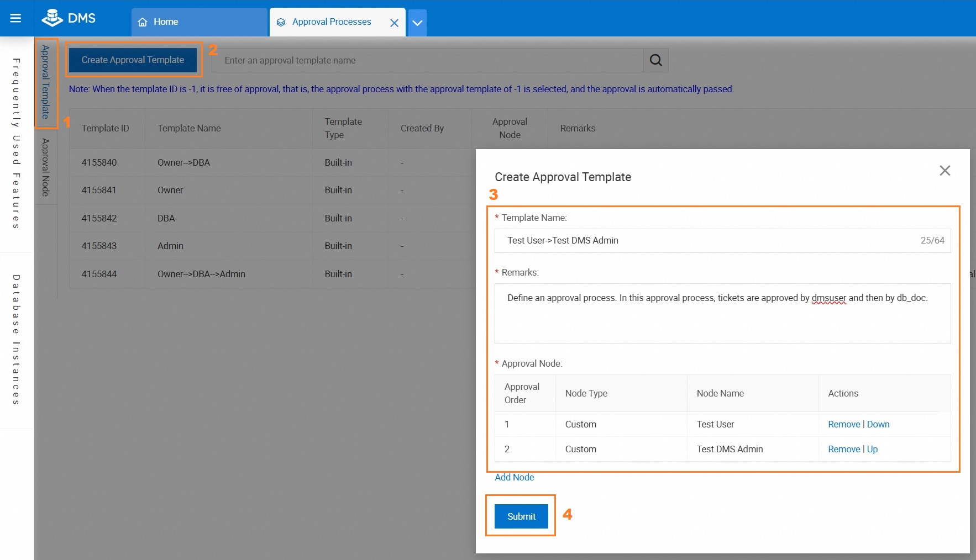This screenshot has height=560, width=976.
Task: Open Database Instances side panel
Action: [17, 340]
